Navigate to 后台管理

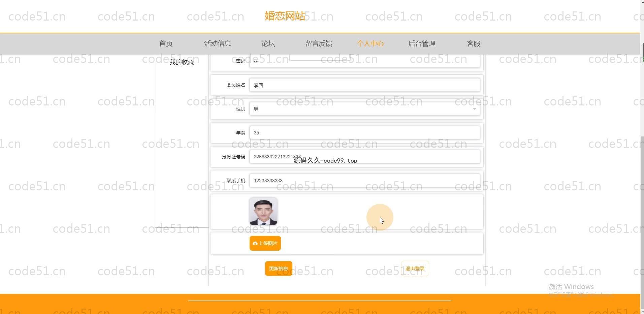[422, 43]
